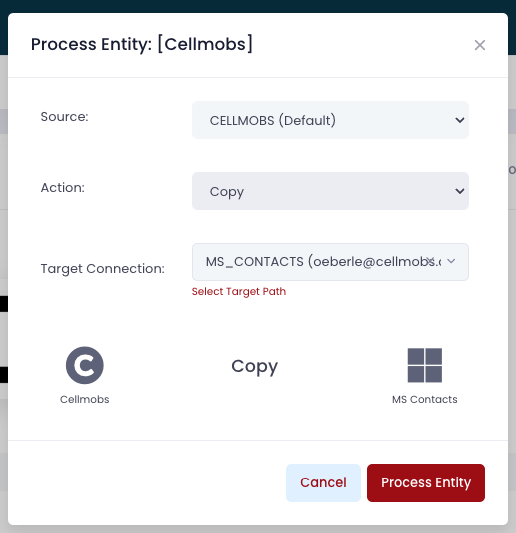Click the Source: field label
This screenshot has height=533, width=516.
(x=65, y=117)
